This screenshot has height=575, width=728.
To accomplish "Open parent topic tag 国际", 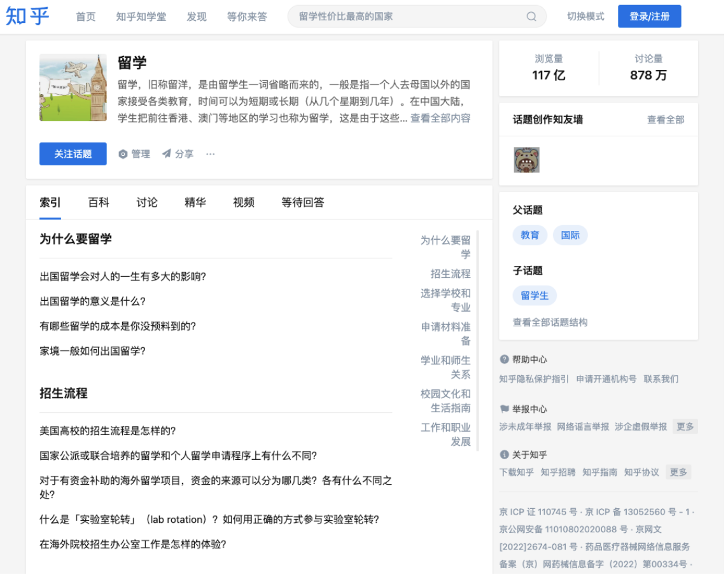I will click(x=573, y=236).
